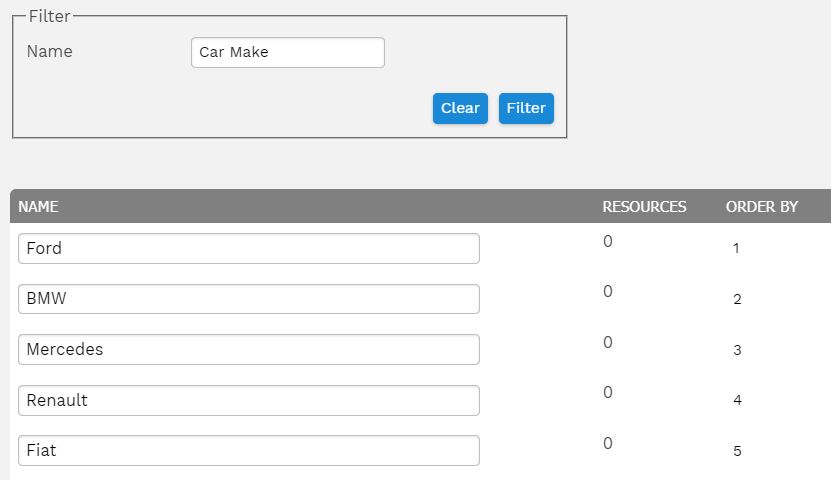
Task: Click the Clear button
Action: (460, 109)
